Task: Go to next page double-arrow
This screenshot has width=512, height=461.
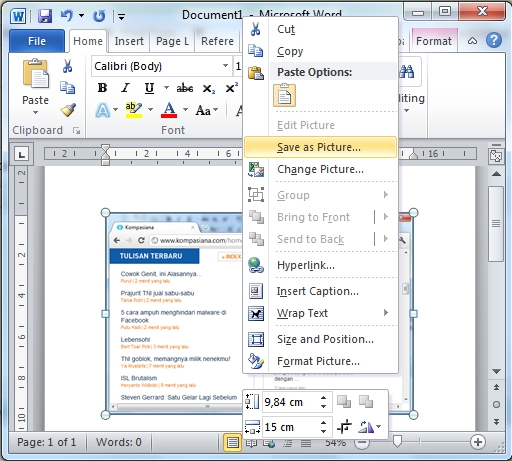Action: click(x=496, y=422)
